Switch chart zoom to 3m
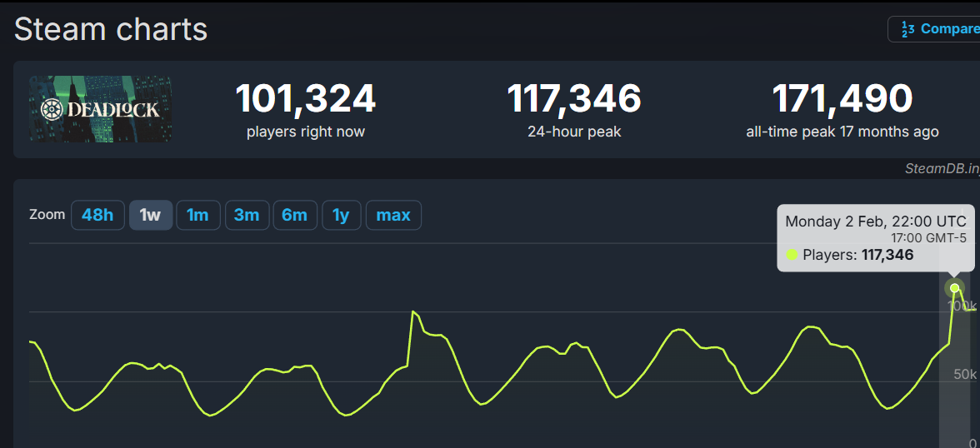Image resolution: width=980 pixels, height=448 pixels. 247,216
